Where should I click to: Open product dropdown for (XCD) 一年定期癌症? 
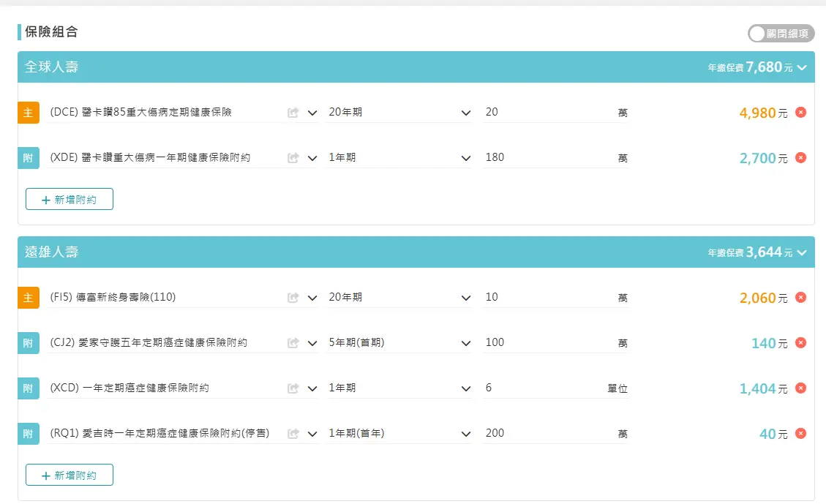pos(312,388)
